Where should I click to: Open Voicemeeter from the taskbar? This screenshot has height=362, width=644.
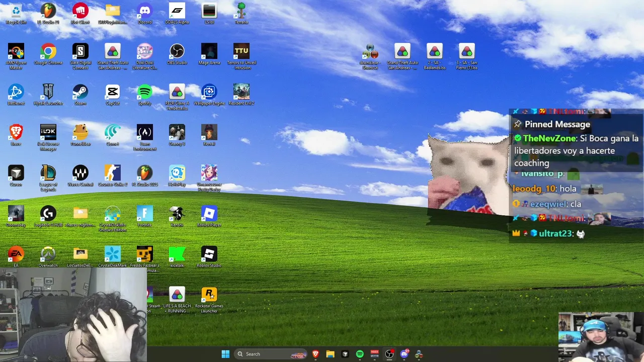[x=374, y=354]
